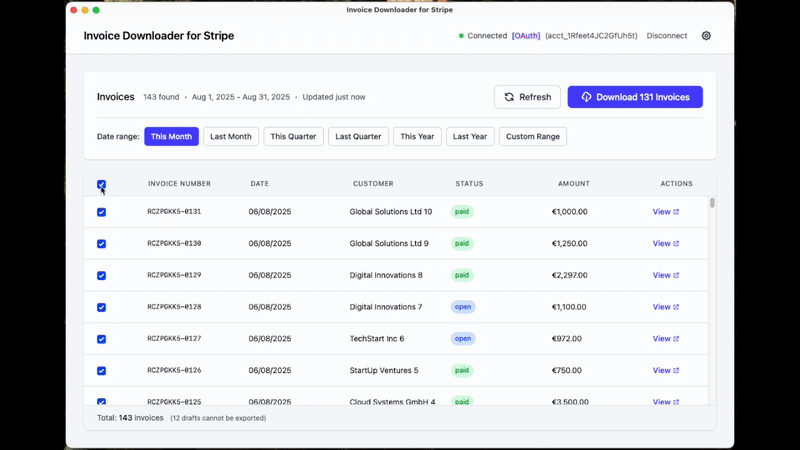Click the OAuth link
800x450 pixels.
(x=526, y=36)
